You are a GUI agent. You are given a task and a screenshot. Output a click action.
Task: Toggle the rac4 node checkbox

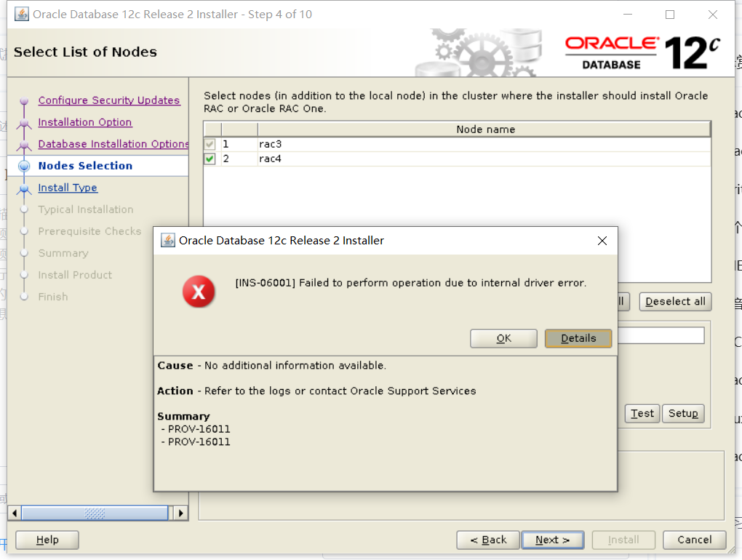pos(210,159)
